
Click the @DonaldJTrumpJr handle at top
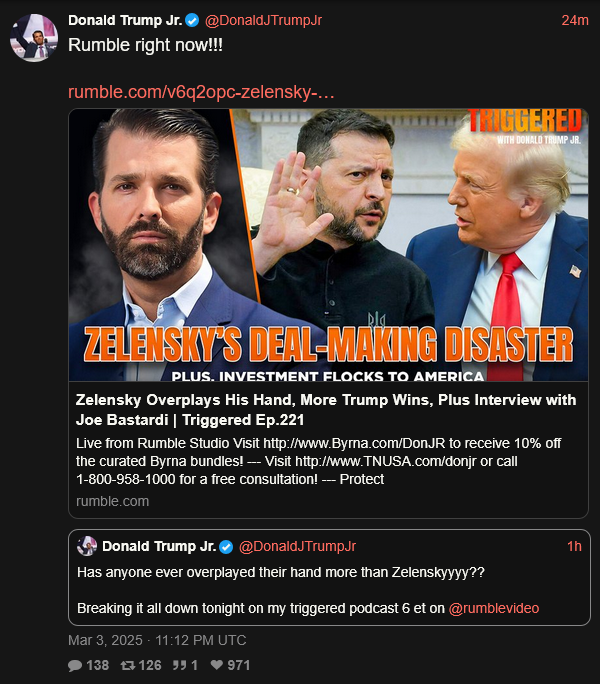pos(263,20)
